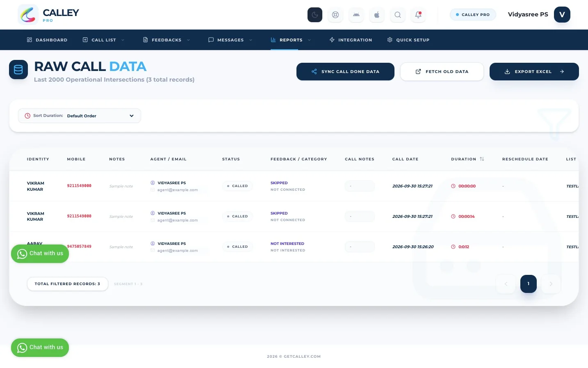Click the GETCALLEY.COM footer text
588x368 pixels.
coord(302,357)
